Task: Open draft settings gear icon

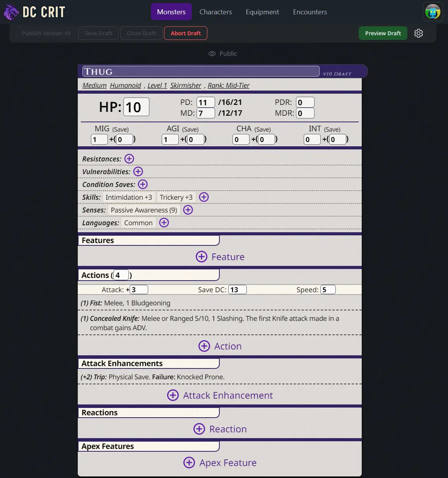Action: [x=419, y=33]
